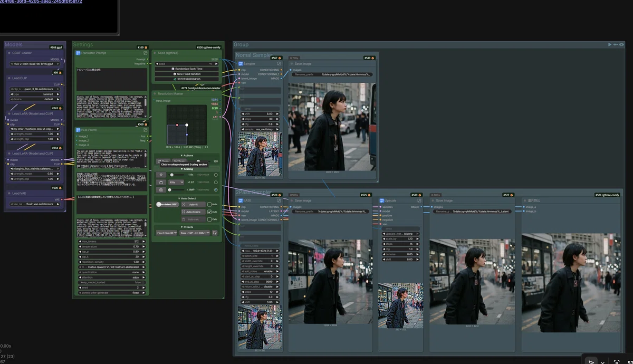Screen dimensions: 633x364
Task: Open the flux-2-klein-base gguf model dropdown
Action: point(34,64)
